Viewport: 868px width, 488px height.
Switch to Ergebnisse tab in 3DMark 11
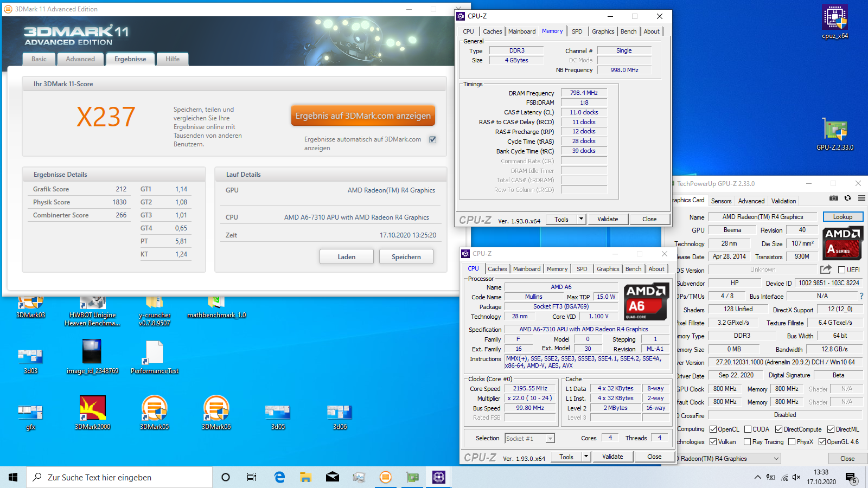tap(130, 59)
